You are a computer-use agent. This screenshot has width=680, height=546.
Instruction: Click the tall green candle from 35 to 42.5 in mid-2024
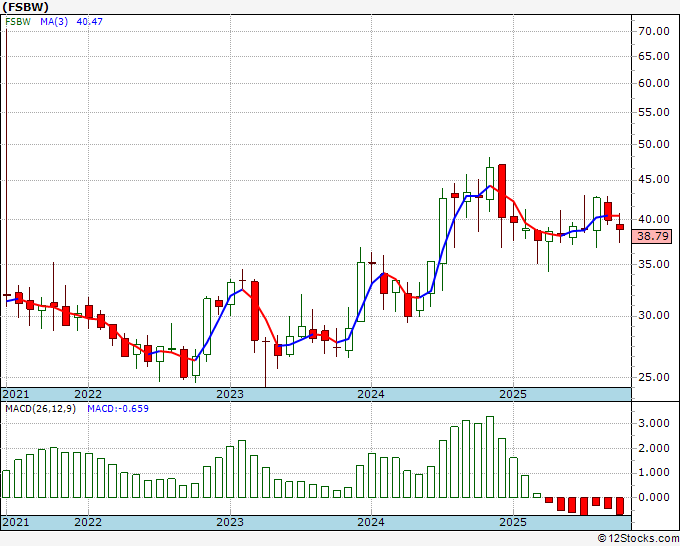(x=443, y=231)
